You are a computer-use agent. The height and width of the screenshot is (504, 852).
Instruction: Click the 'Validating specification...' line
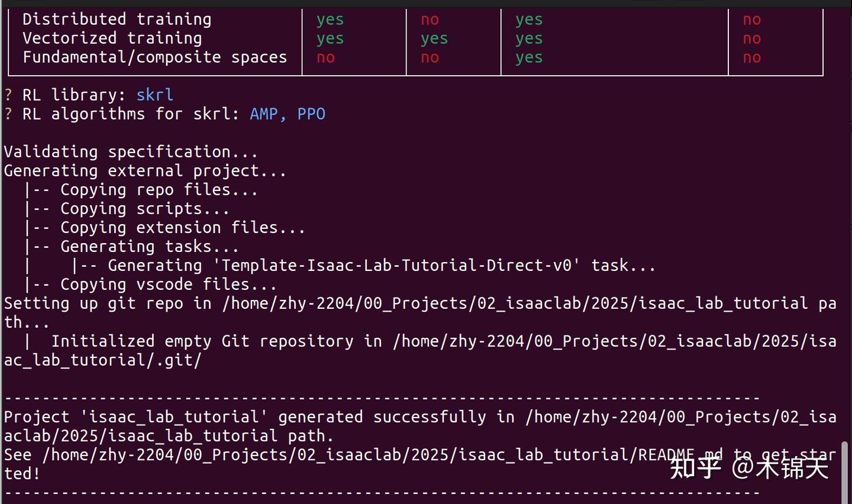click(x=131, y=152)
